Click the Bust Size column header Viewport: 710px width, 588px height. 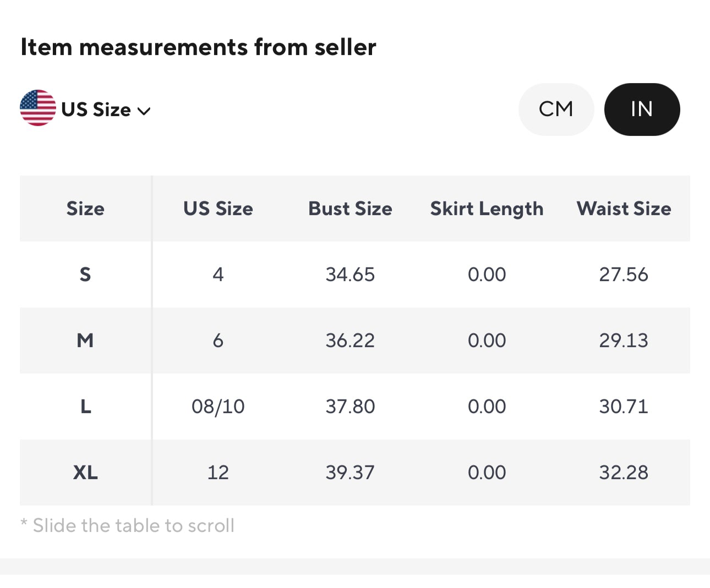[x=350, y=209]
